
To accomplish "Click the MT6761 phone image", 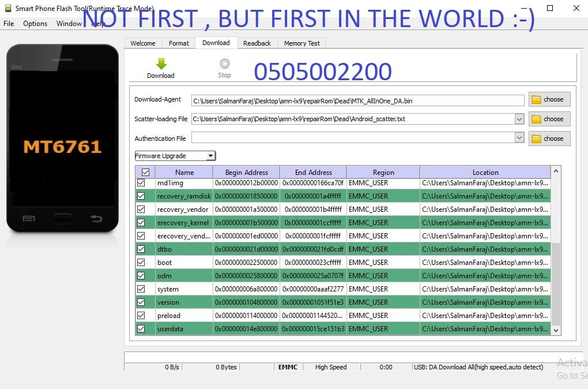I will (63, 138).
